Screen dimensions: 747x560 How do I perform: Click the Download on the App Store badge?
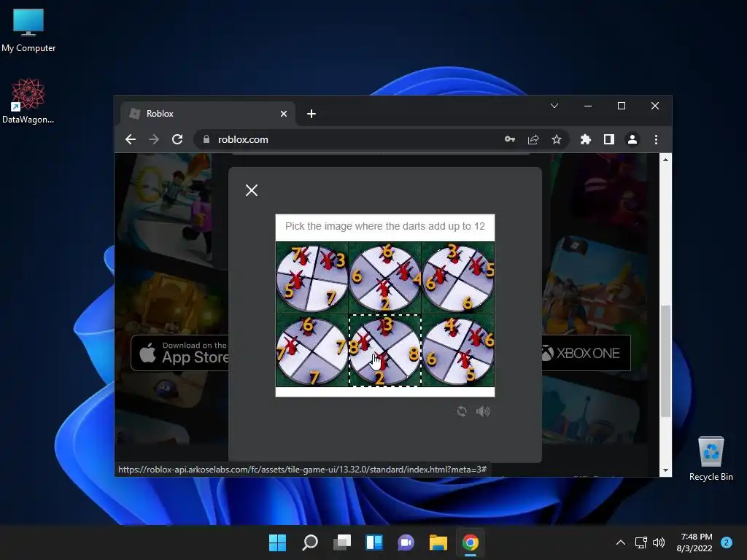[180, 353]
